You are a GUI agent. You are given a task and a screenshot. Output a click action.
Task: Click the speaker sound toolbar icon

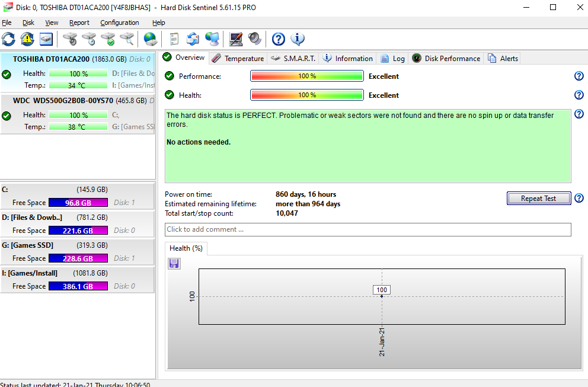click(255, 39)
